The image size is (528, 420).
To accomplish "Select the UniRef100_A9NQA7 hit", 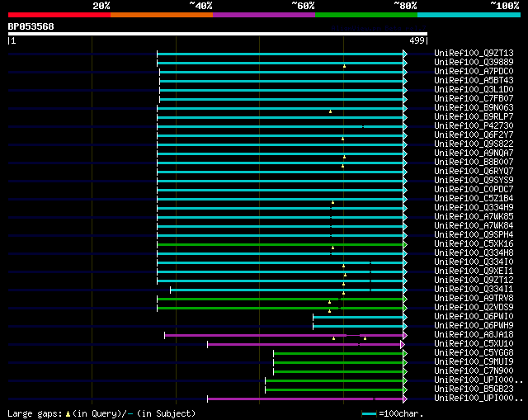I will pyautogui.click(x=474, y=153).
